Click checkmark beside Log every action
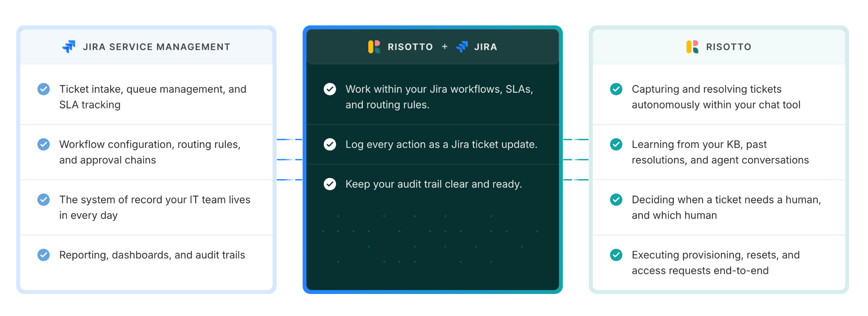The width and height of the screenshot is (868, 316). pos(330,144)
